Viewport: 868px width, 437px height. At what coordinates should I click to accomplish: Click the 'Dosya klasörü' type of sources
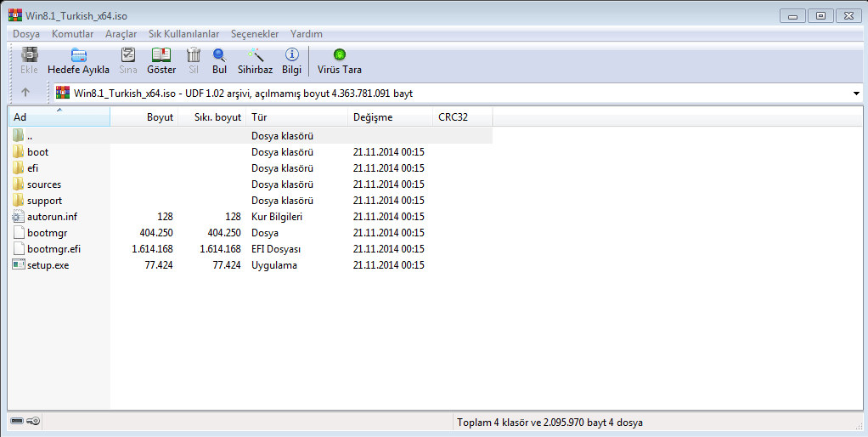tap(282, 184)
